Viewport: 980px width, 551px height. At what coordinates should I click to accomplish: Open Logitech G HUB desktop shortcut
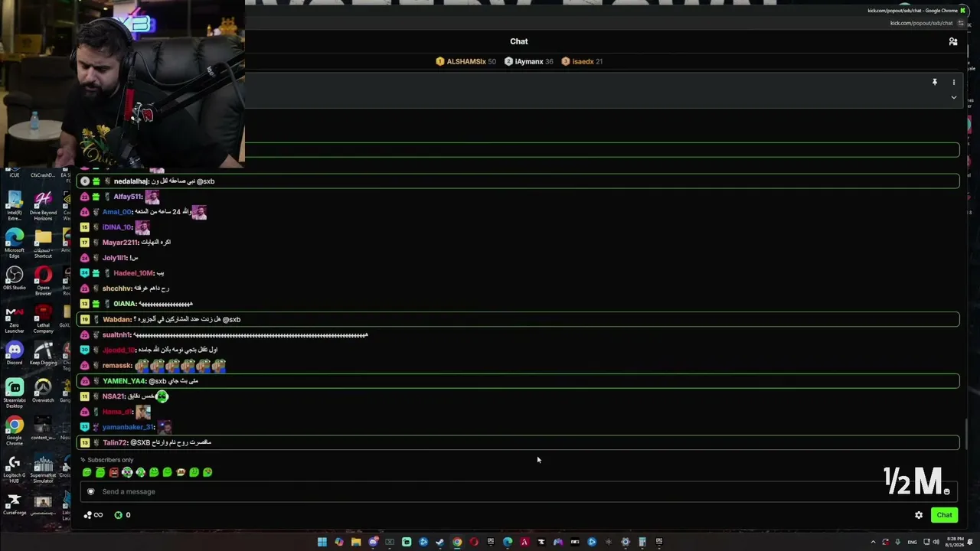point(14,469)
